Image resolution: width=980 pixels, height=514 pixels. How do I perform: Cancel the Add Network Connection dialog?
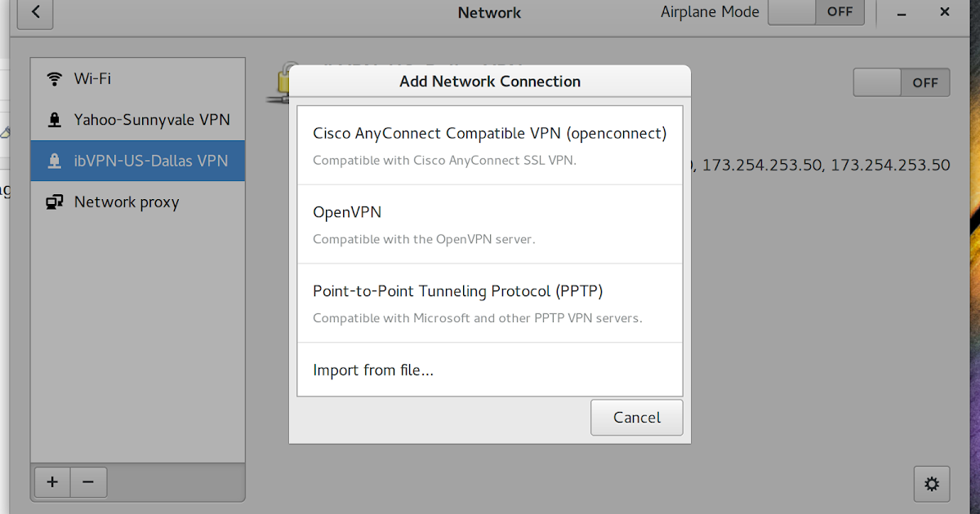637,417
